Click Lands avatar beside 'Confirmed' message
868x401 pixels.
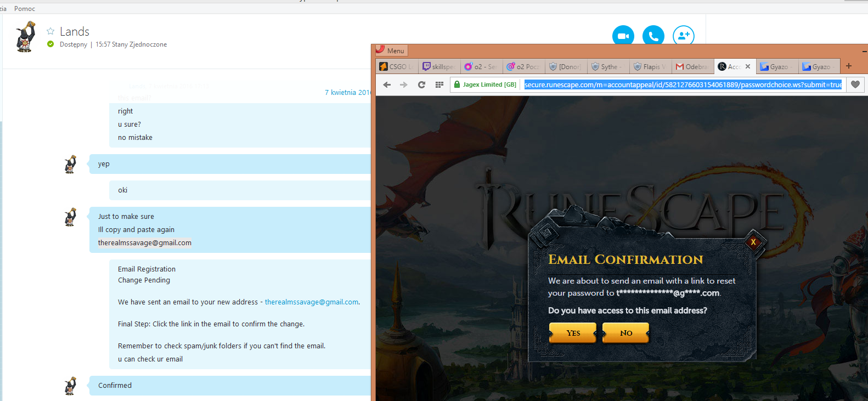(70, 386)
